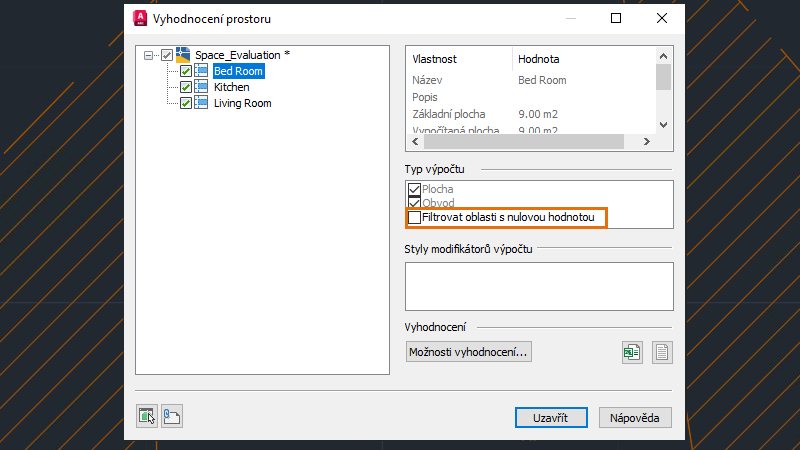The height and width of the screenshot is (450, 800).
Task: Toggle the Obvod checkbox
Action: 414,203
